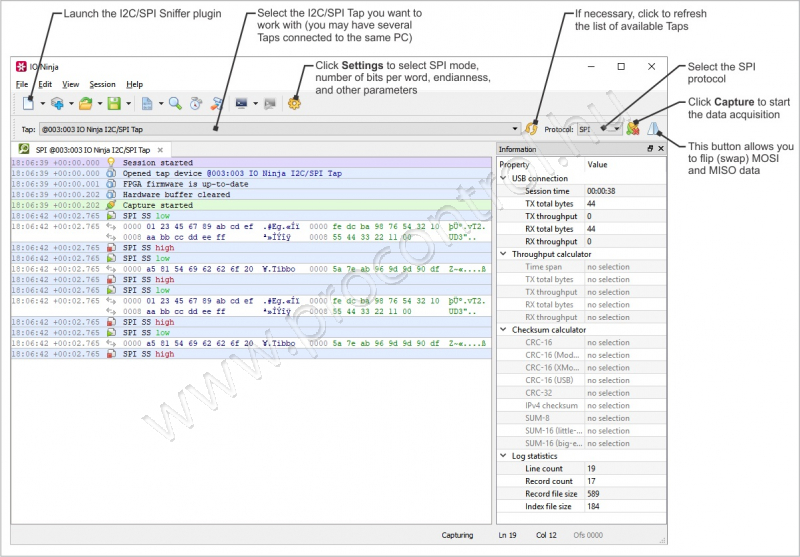Open the Protocol SPI dropdown
Screen dimensions: 800x557
(x=616, y=129)
